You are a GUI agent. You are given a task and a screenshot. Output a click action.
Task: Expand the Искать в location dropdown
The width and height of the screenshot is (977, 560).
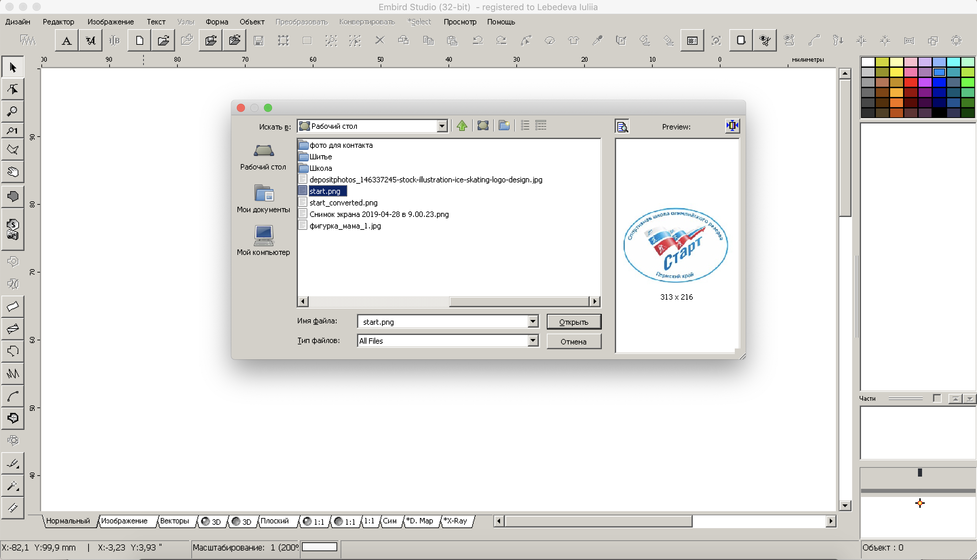click(x=442, y=126)
